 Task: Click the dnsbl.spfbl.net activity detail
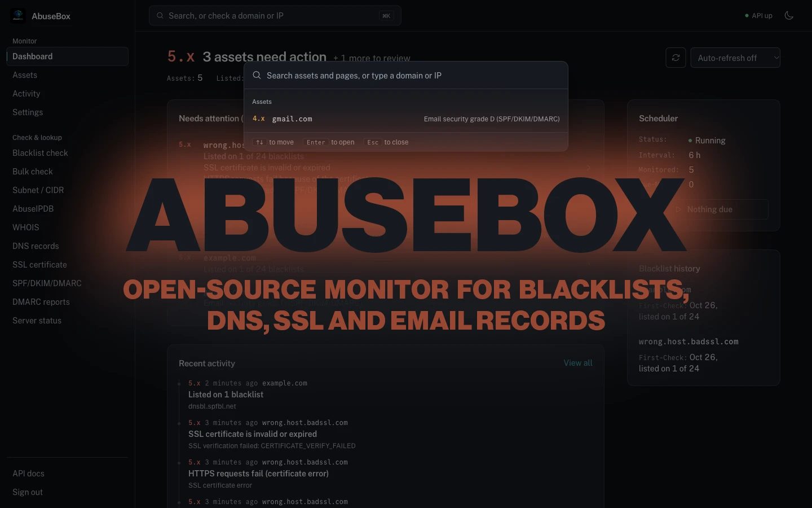212,406
